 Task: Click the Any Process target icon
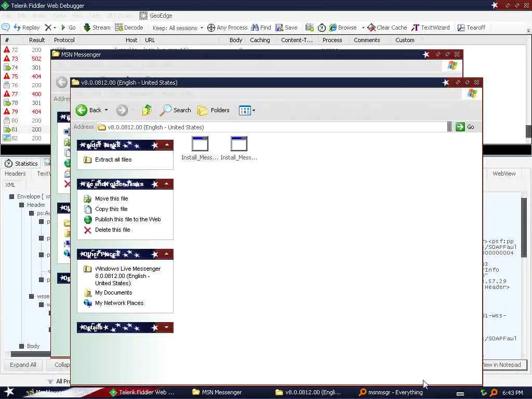tap(211, 28)
